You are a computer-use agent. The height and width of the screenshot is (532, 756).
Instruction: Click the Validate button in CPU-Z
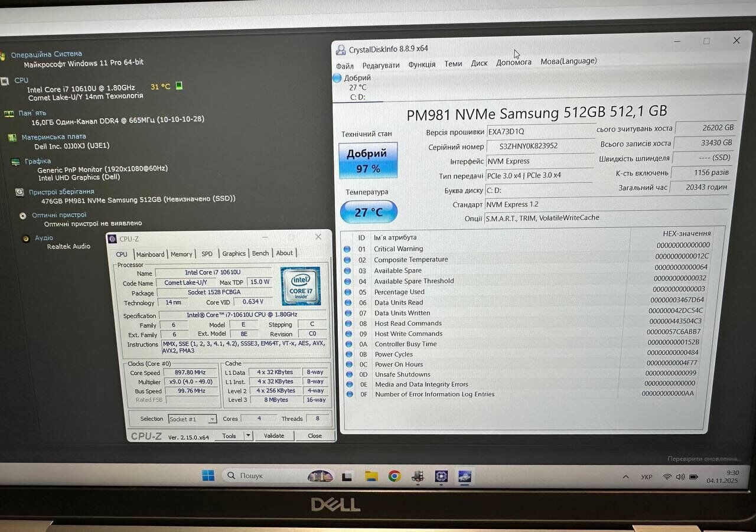point(273,436)
